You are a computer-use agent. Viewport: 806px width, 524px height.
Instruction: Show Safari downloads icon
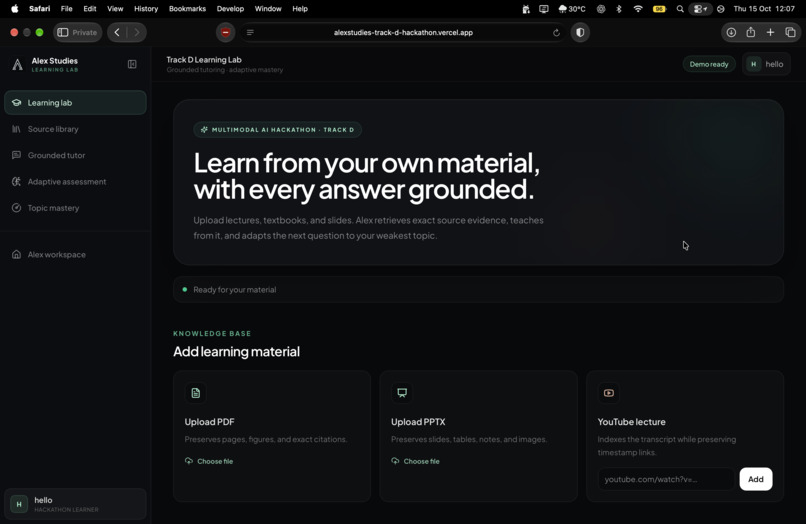point(731,32)
